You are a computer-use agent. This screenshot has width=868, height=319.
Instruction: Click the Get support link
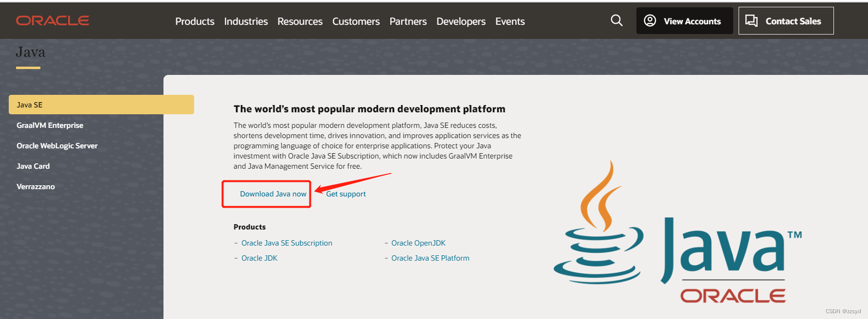[x=345, y=194]
